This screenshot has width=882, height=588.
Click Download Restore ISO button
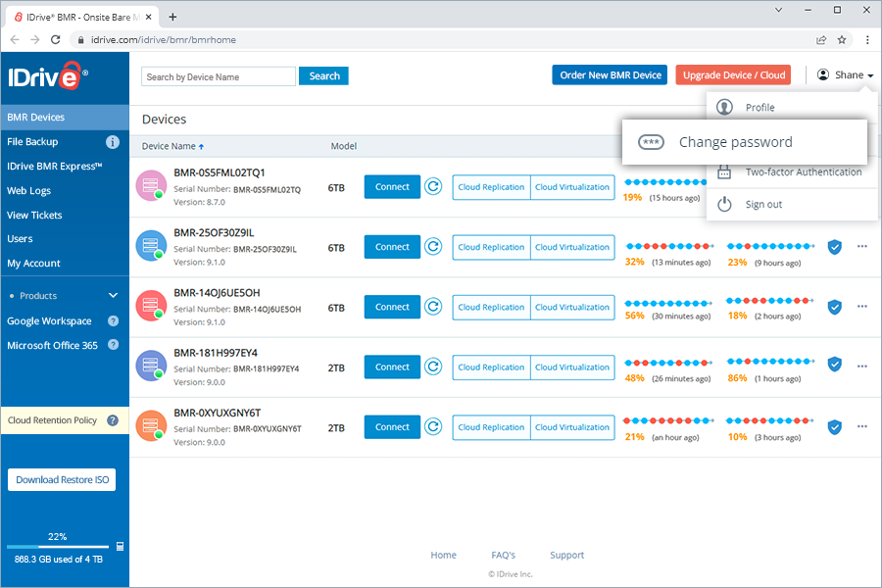coord(62,480)
